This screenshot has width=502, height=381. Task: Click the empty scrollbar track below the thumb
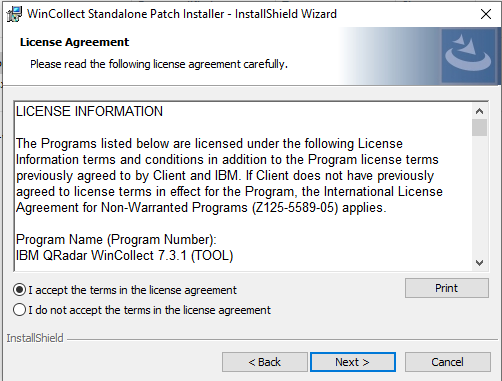click(479, 196)
